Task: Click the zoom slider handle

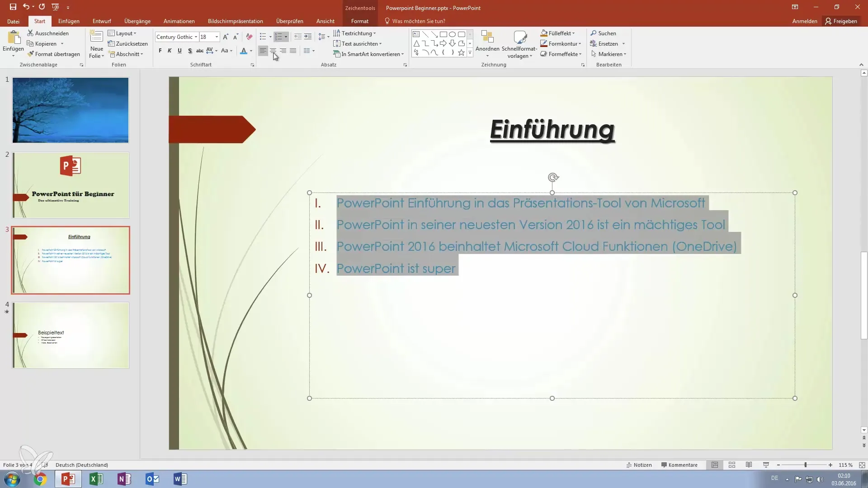Action: (x=805, y=465)
